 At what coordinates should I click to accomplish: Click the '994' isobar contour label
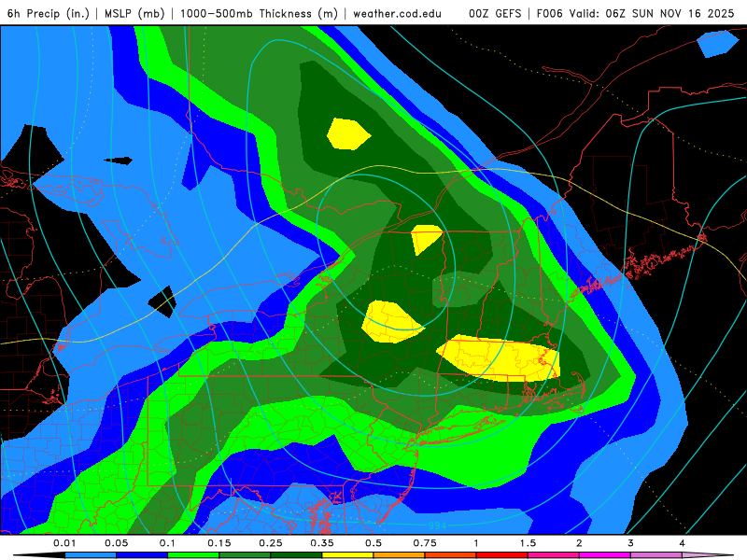pyautogui.click(x=437, y=525)
